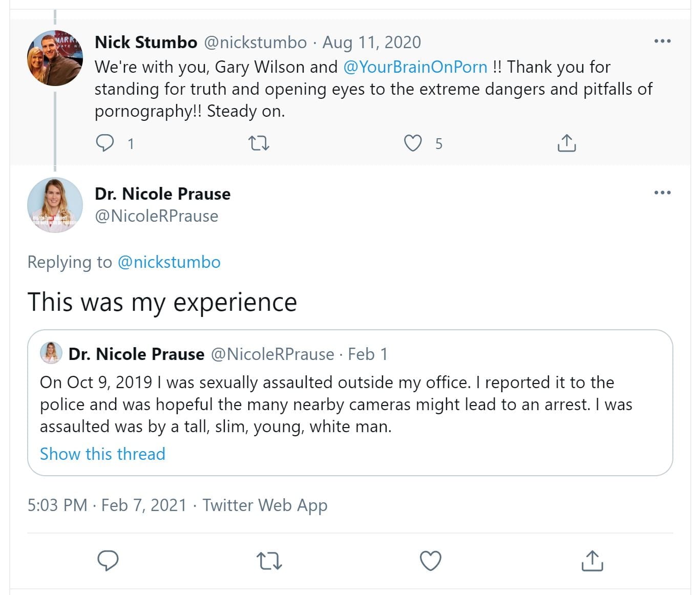Image resolution: width=700 pixels, height=595 pixels.
Task: Open the Aug 11, 2020 timestamp
Action: click(x=371, y=42)
